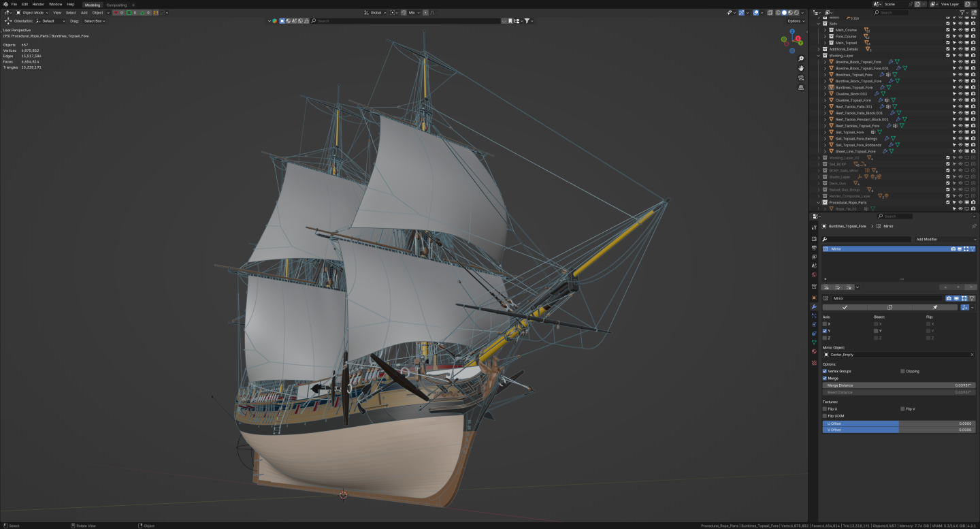Open the Object Data green triangle tab
This screenshot has height=529, width=980.
click(x=814, y=342)
